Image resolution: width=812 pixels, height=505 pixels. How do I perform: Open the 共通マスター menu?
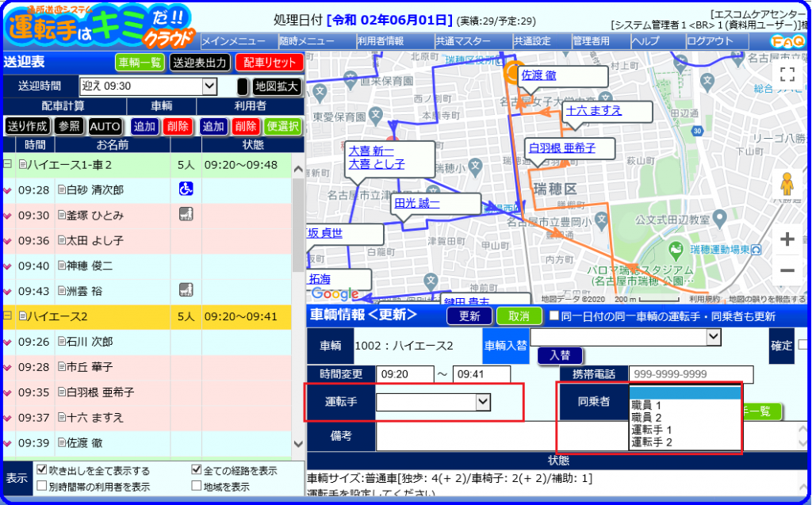tap(463, 41)
